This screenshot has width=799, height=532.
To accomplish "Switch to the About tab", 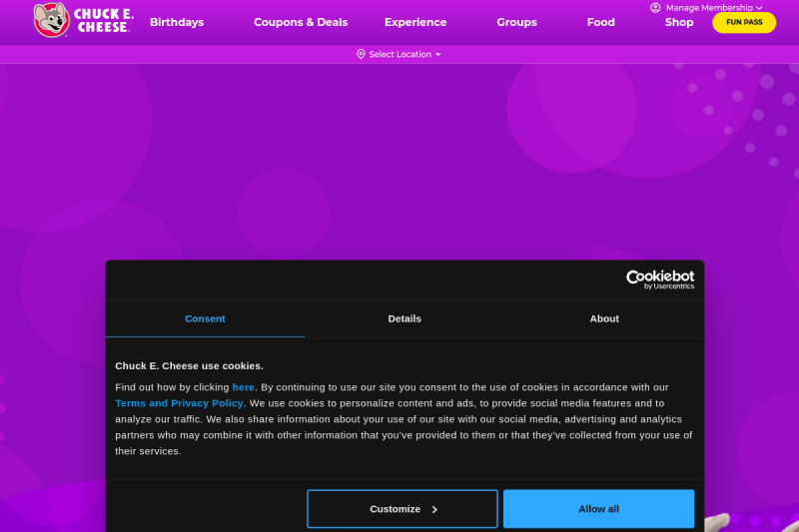I will pos(604,318).
